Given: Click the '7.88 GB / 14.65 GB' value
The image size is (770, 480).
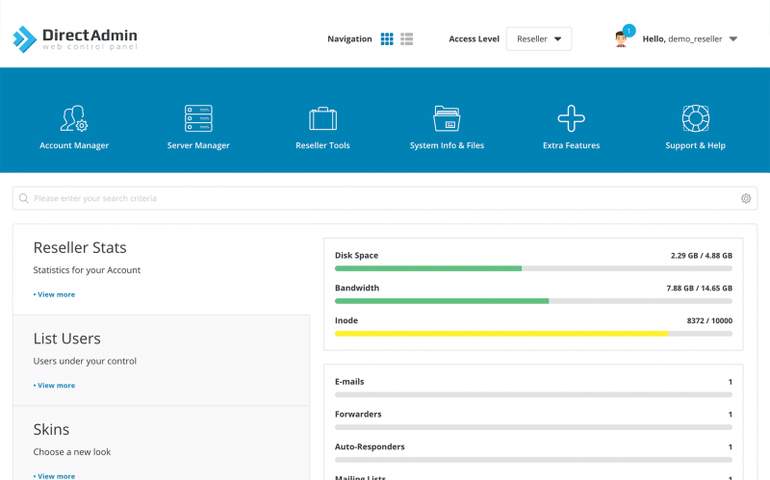Looking at the screenshot, I should (699, 288).
